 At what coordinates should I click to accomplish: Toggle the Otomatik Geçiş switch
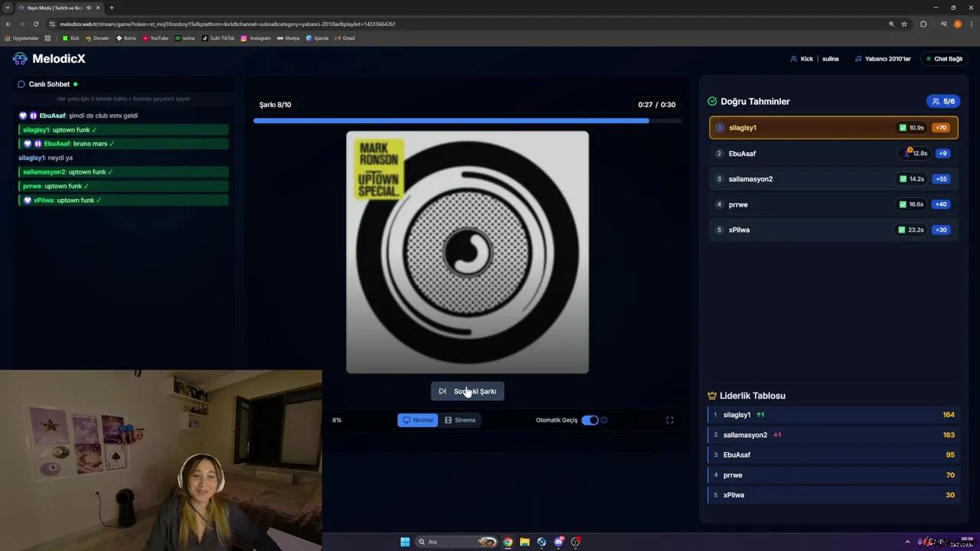click(x=590, y=420)
